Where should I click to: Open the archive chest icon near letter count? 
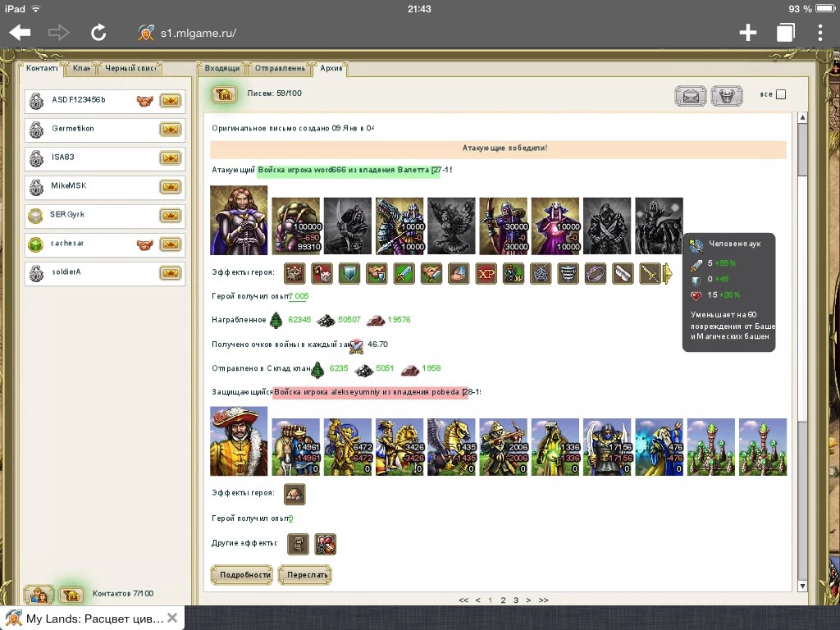(x=224, y=94)
